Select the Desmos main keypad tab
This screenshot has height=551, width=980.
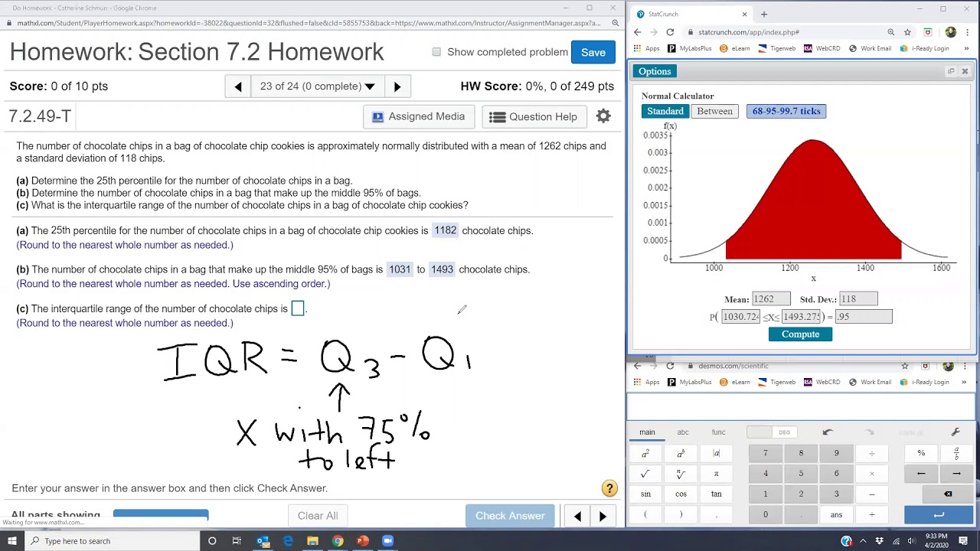click(x=647, y=432)
